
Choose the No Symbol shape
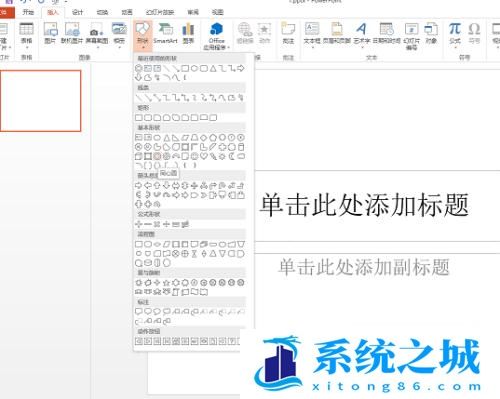click(166, 156)
